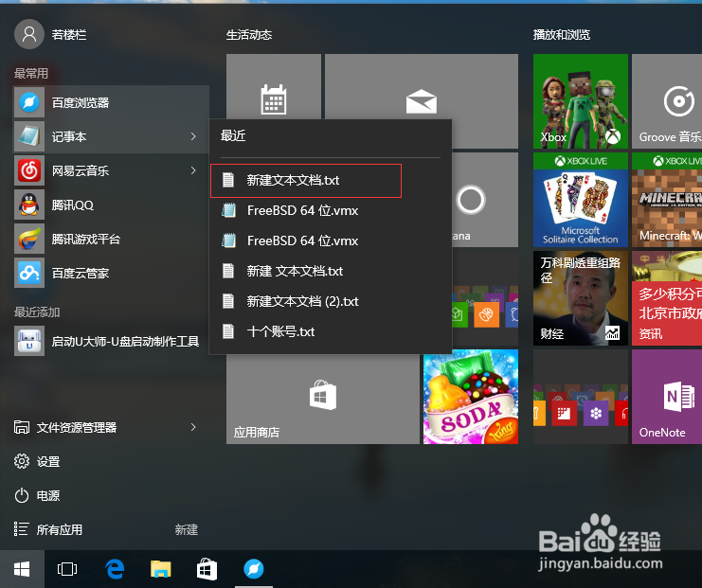Screen dimensions: 702x588
Task: Open the 资讯 news tile
Action: (667, 298)
